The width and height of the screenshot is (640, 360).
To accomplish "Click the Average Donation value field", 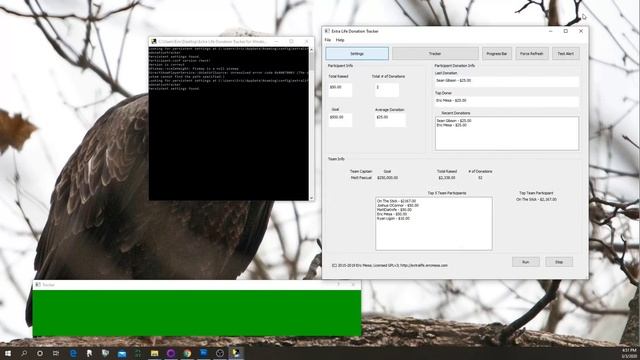I will [390, 120].
